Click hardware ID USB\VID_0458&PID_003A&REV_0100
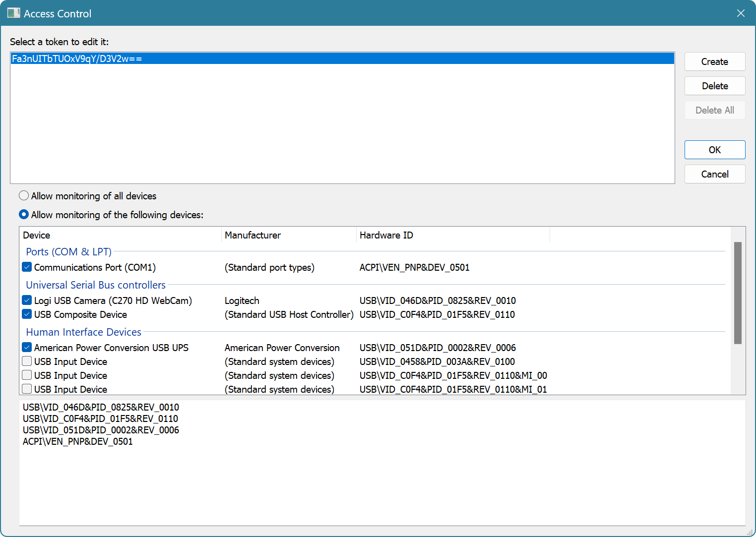This screenshot has height=537, width=756. tap(437, 361)
